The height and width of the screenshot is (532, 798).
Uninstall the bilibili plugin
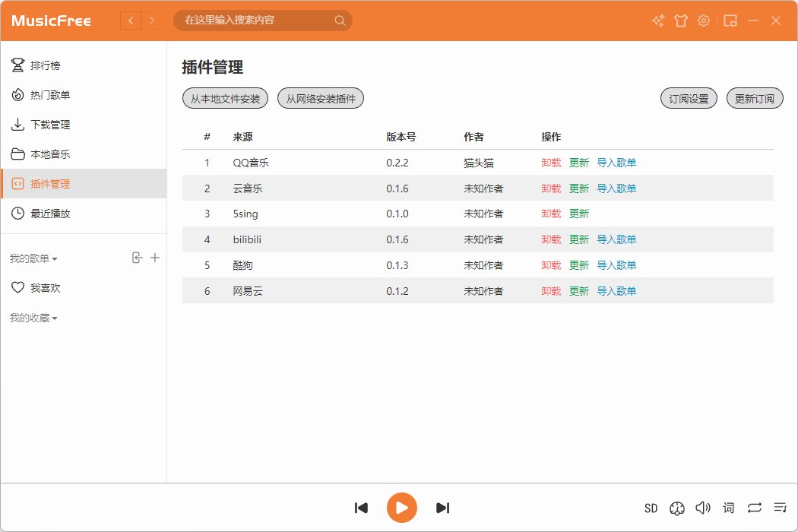(551, 239)
